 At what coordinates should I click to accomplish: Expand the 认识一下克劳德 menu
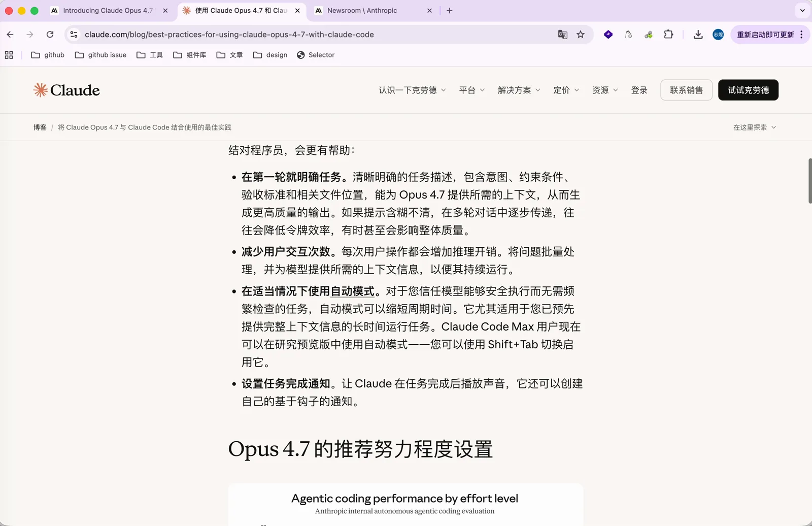[x=412, y=90]
